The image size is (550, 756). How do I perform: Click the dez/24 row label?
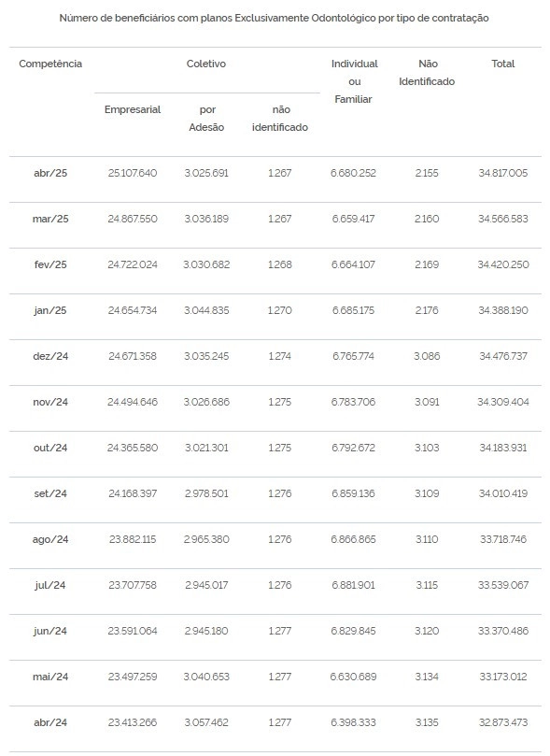coord(50,356)
